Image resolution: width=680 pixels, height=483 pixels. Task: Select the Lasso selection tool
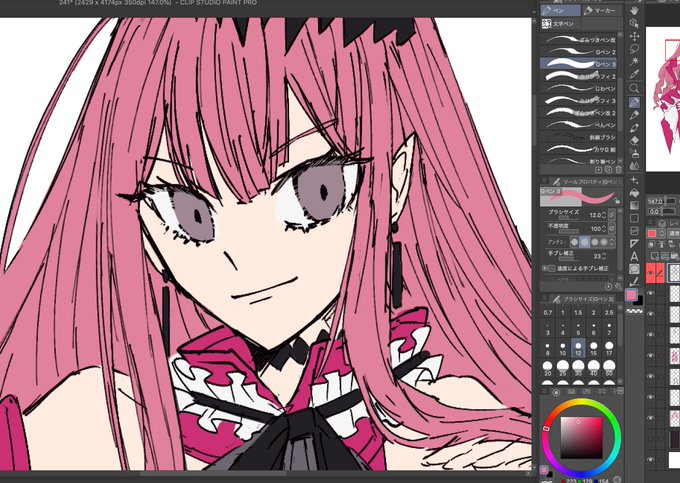coord(634,48)
